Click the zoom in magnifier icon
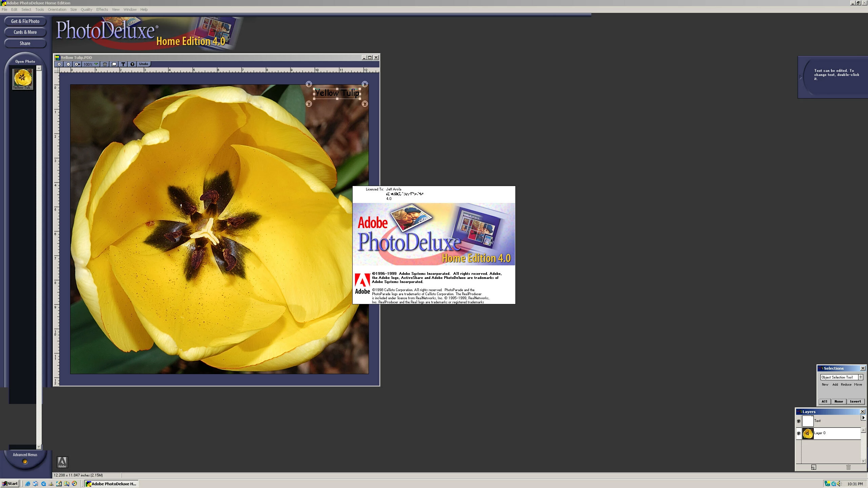 pos(59,64)
